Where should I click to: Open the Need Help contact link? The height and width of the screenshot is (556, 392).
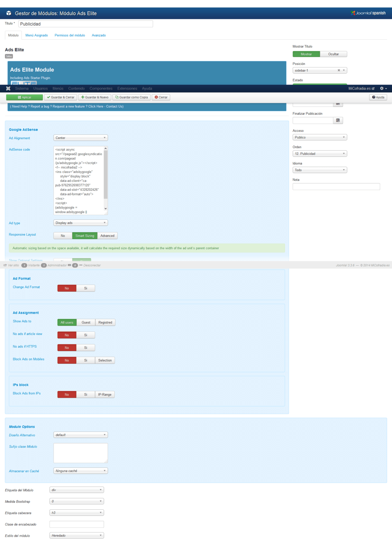[x=67, y=106]
